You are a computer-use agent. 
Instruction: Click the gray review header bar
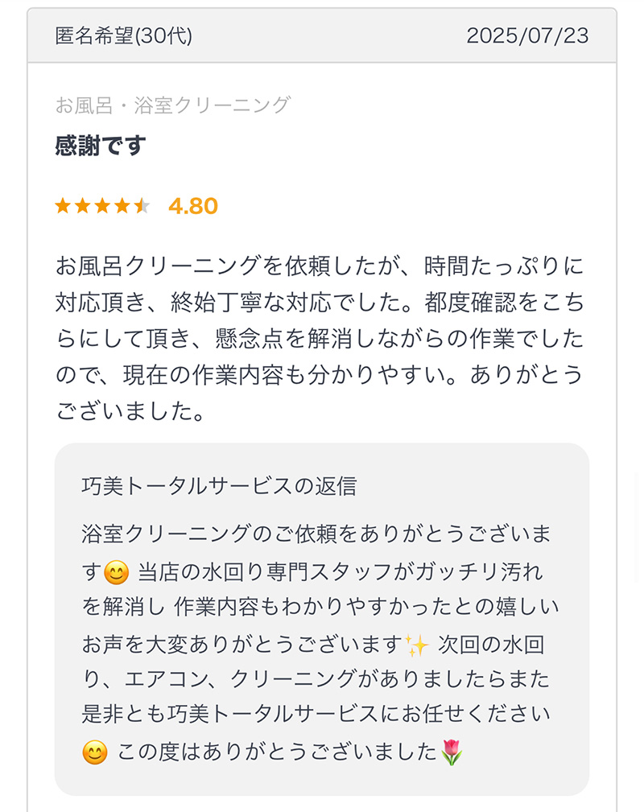pos(322,35)
